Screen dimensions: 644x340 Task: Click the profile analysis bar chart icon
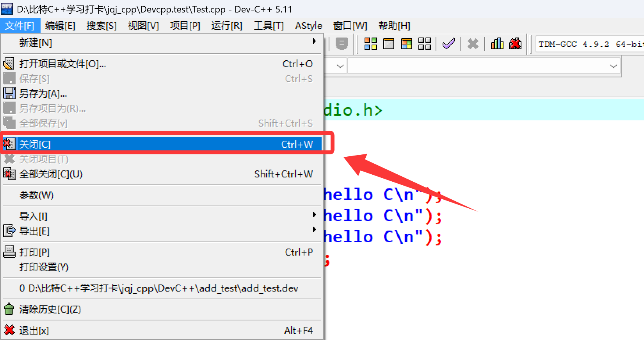point(497,44)
